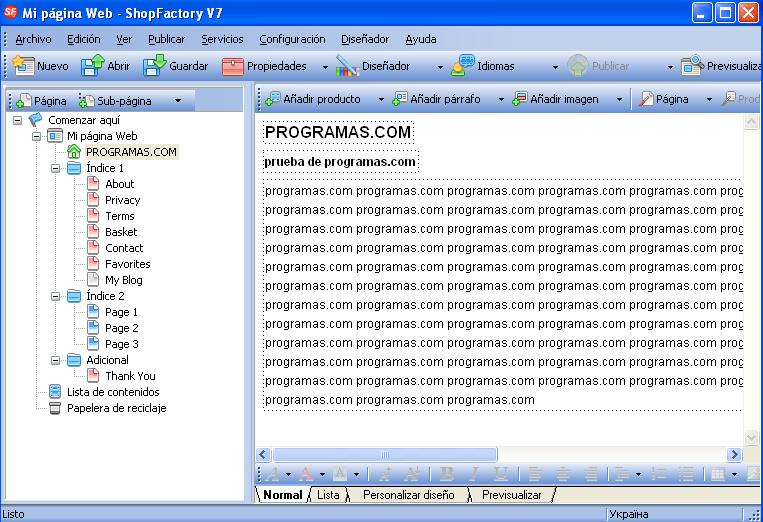Click the Bold formatting icon
The height and width of the screenshot is (522, 763).
coord(446,473)
